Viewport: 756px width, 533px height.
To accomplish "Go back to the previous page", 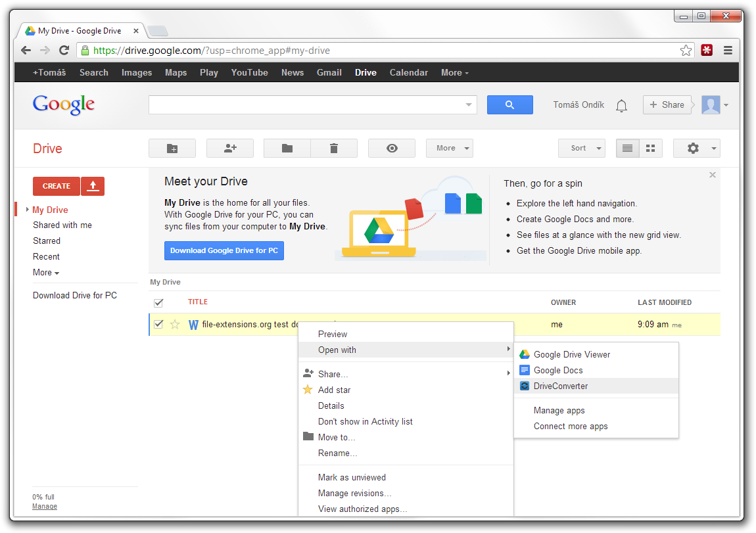I will (x=26, y=50).
